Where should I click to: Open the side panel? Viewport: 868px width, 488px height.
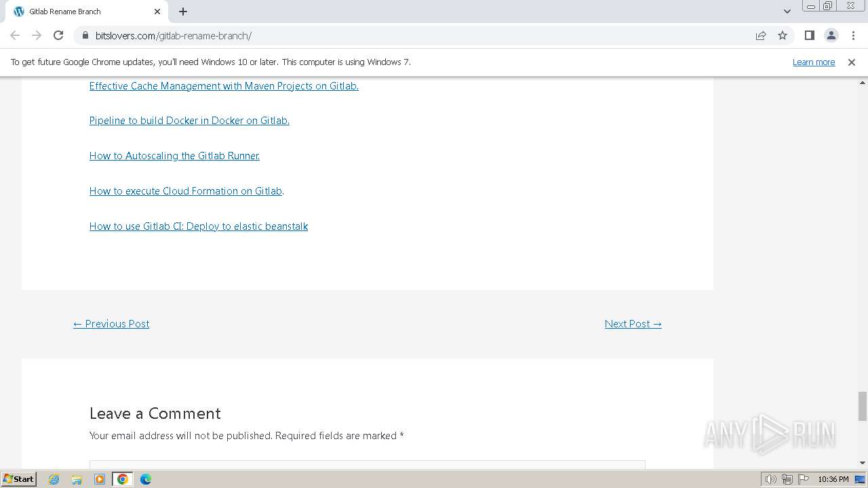click(809, 35)
